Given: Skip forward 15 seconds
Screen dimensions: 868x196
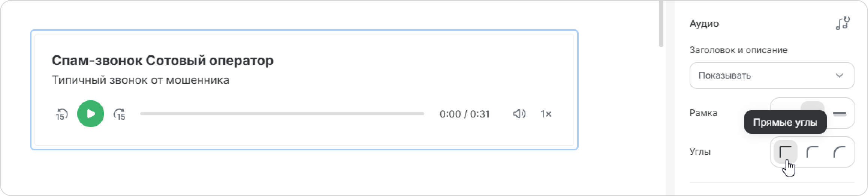Looking at the screenshot, I should coord(120,114).
